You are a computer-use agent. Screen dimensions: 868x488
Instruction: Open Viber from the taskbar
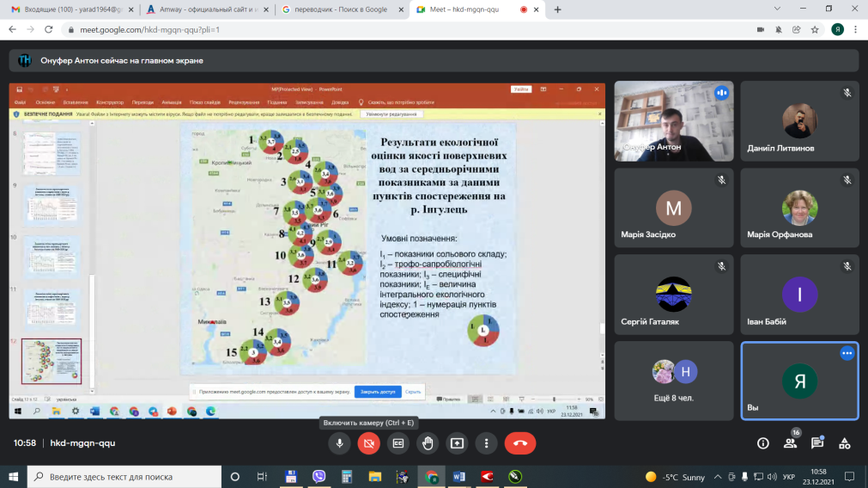click(x=319, y=476)
